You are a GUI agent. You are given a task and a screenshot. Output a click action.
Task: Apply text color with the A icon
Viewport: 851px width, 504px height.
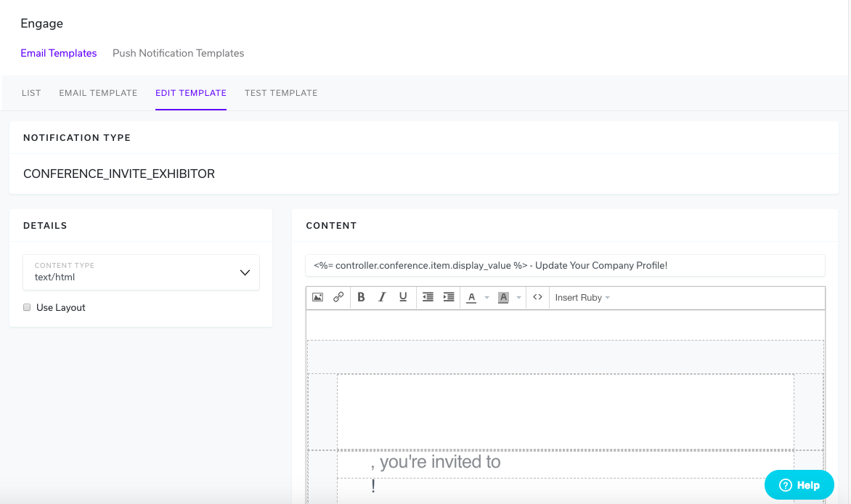[472, 297]
